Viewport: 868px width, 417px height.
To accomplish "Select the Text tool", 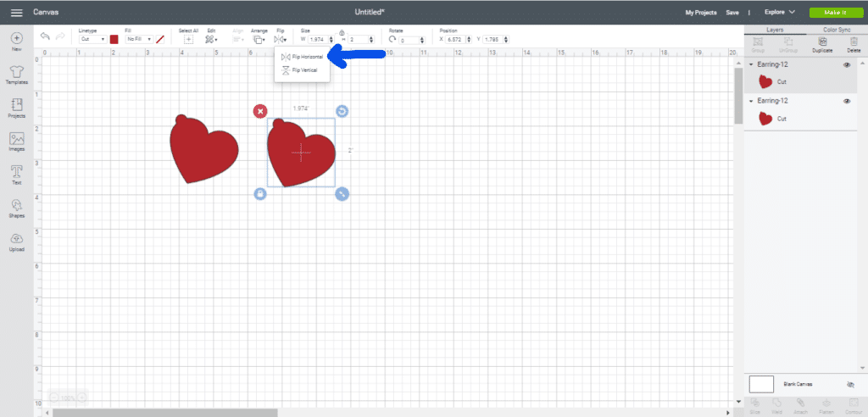I will pyautogui.click(x=16, y=174).
